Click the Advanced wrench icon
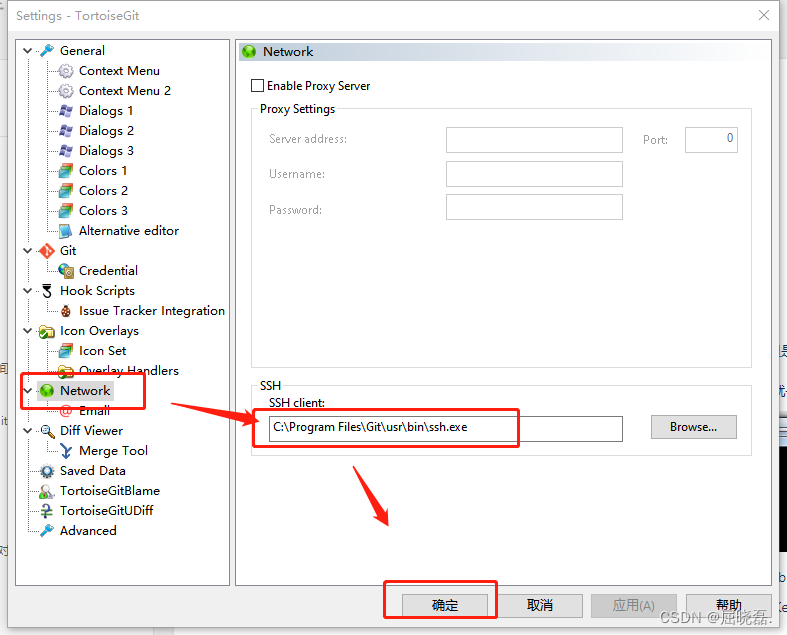 47,531
